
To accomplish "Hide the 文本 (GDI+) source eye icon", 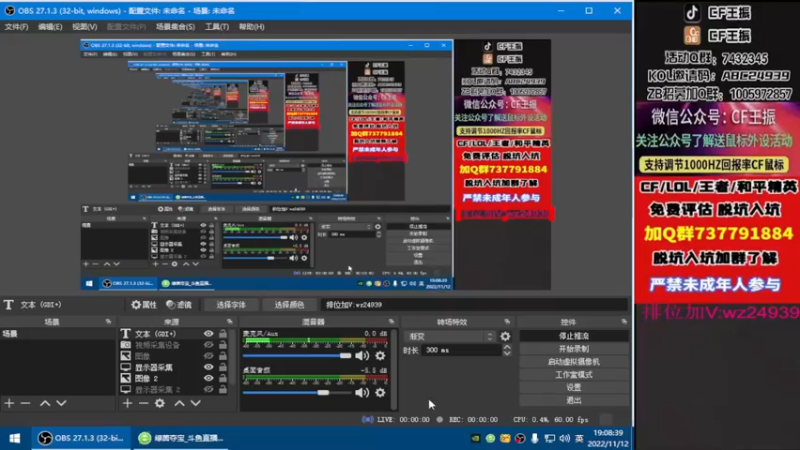I will coord(208,334).
